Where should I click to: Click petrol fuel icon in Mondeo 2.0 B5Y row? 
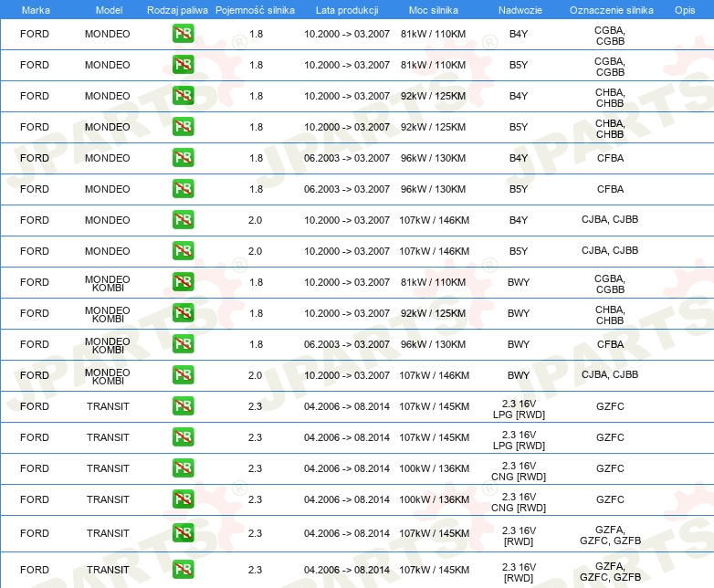(x=183, y=250)
